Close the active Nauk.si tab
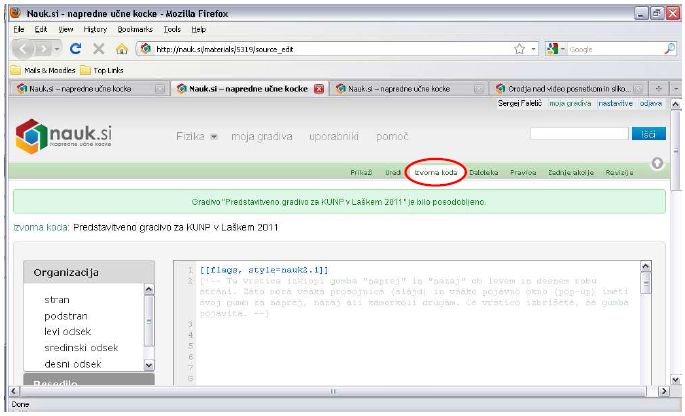 pyautogui.click(x=319, y=88)
